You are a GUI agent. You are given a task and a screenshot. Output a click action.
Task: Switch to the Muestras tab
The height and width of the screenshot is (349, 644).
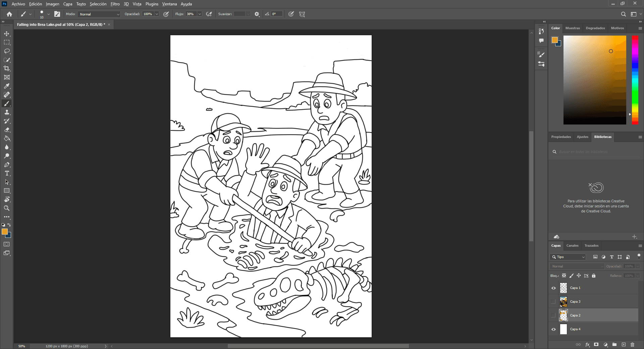572,28
